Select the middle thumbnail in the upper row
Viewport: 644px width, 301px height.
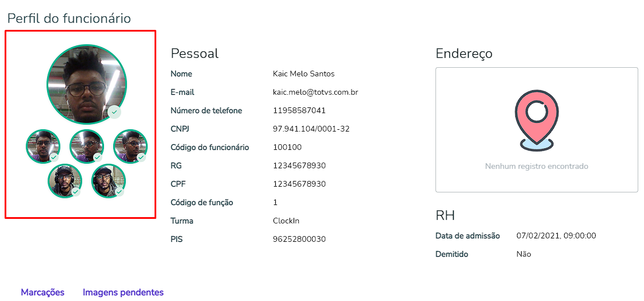click(x=86, y=146)
